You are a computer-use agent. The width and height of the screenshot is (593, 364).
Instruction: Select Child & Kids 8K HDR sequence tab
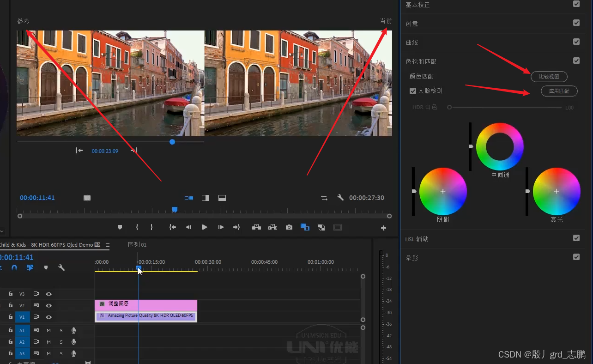(x=50, y=245)
